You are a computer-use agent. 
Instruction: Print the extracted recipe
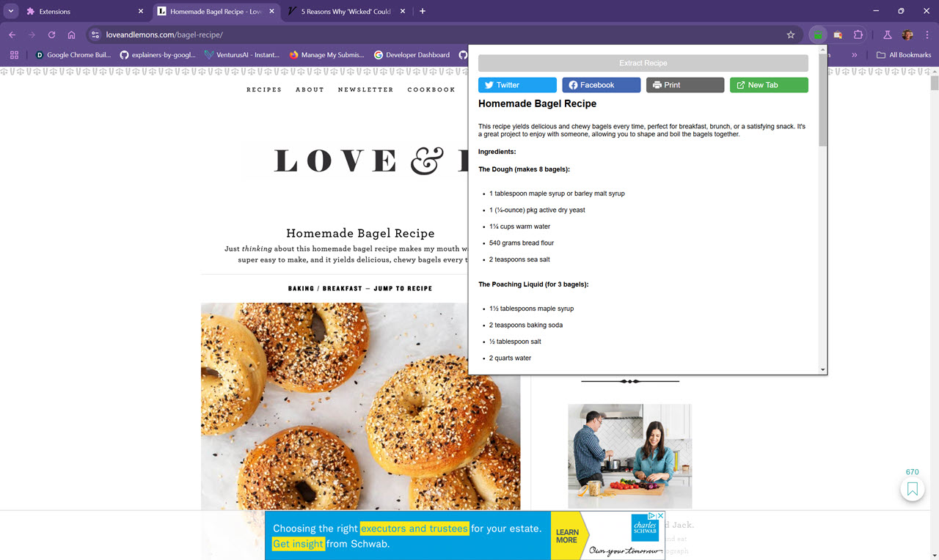pos(685,85)
